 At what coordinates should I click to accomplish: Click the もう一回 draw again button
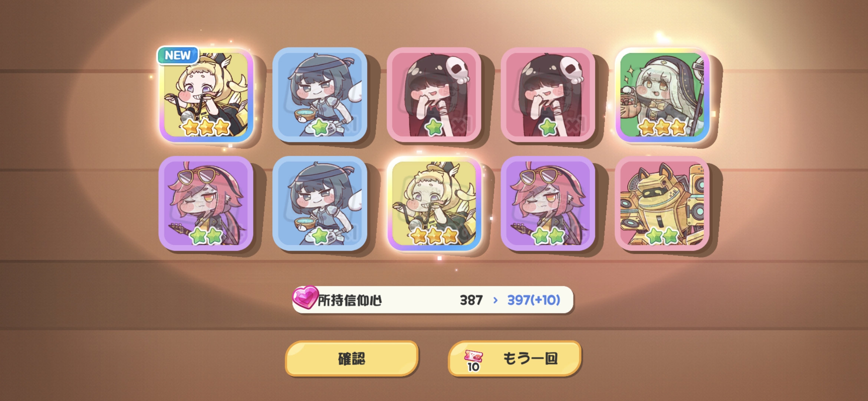(x=514, y=359)
